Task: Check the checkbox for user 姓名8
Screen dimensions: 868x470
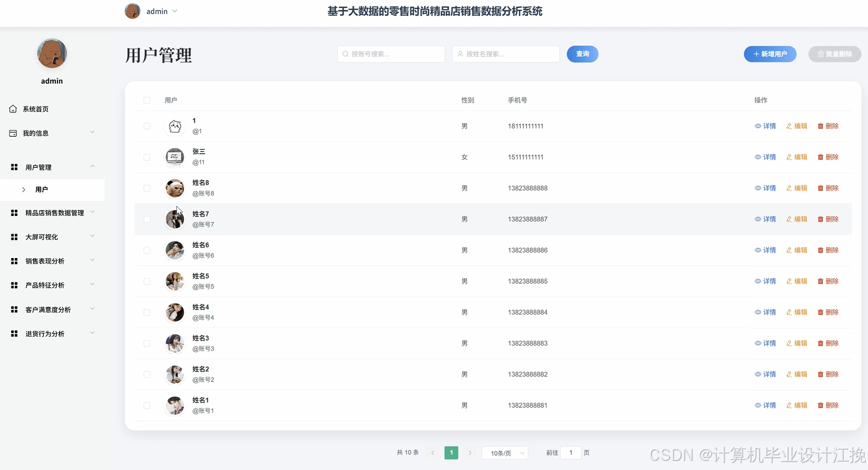Action: point(147,188)
